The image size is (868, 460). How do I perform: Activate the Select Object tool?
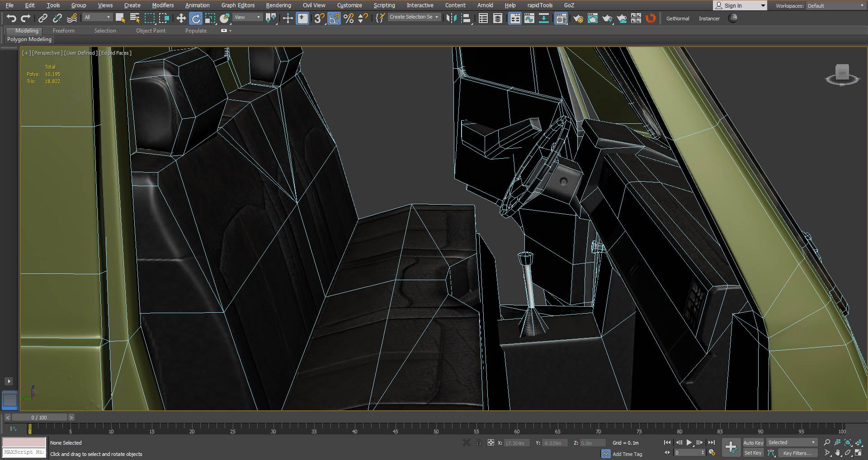coord(120,18)
